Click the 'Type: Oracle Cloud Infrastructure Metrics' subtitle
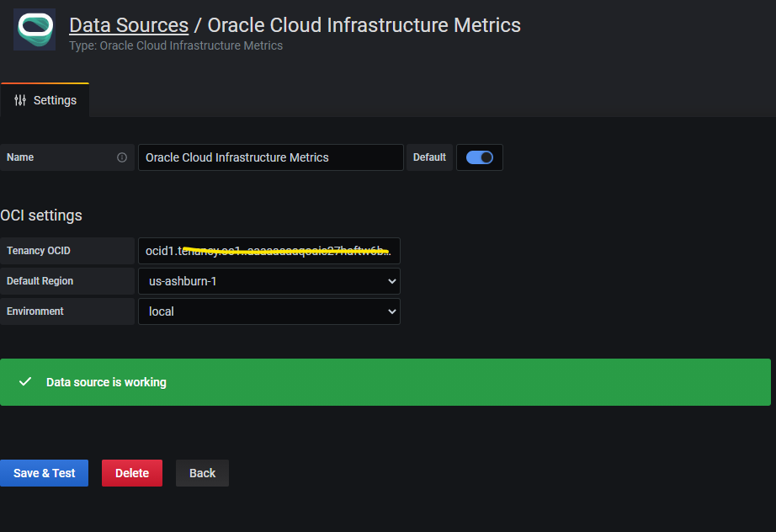This screenshot has height=532, width=776. click(x=176, y=45)
